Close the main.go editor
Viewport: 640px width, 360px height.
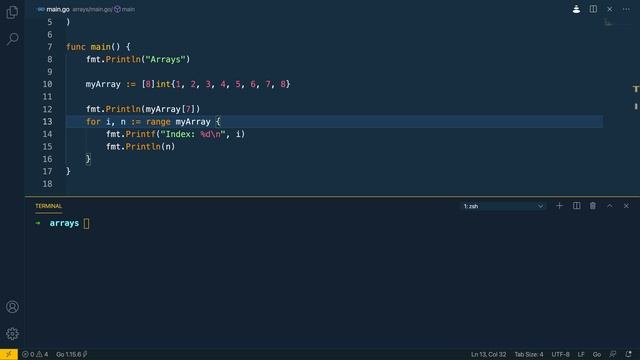[609, 9]
